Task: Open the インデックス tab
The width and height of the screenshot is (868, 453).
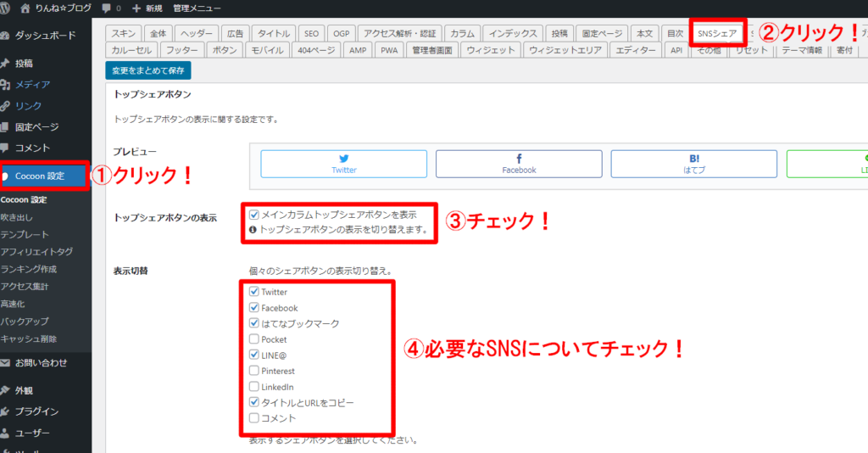Action: pos(513,33)
